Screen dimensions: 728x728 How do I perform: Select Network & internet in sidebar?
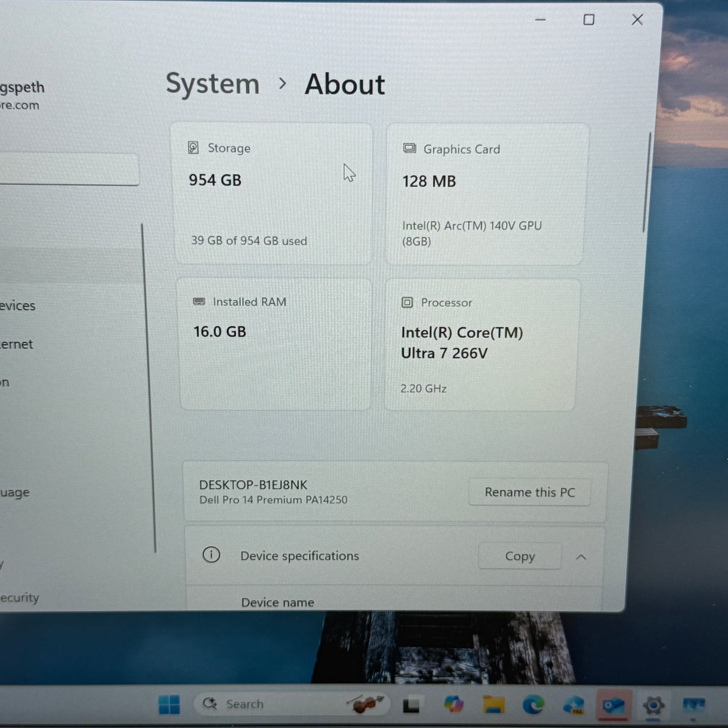(17, 344)
